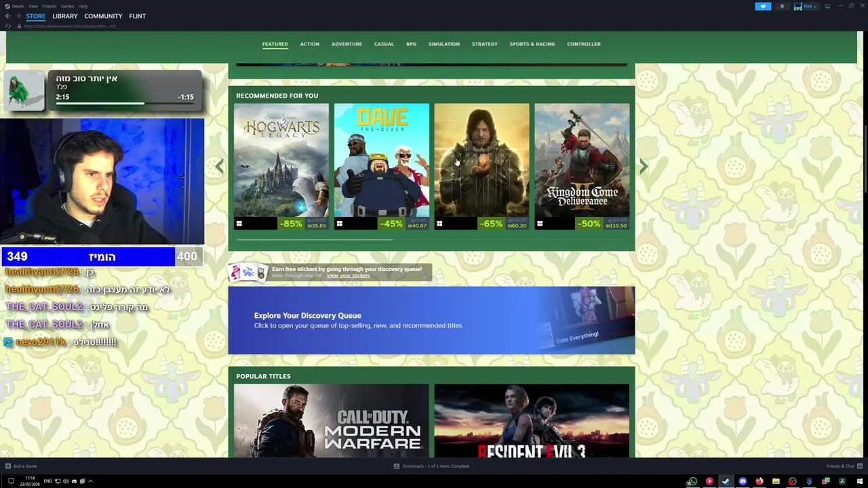Open the Resident Evil 3 tile

[532, 421]
